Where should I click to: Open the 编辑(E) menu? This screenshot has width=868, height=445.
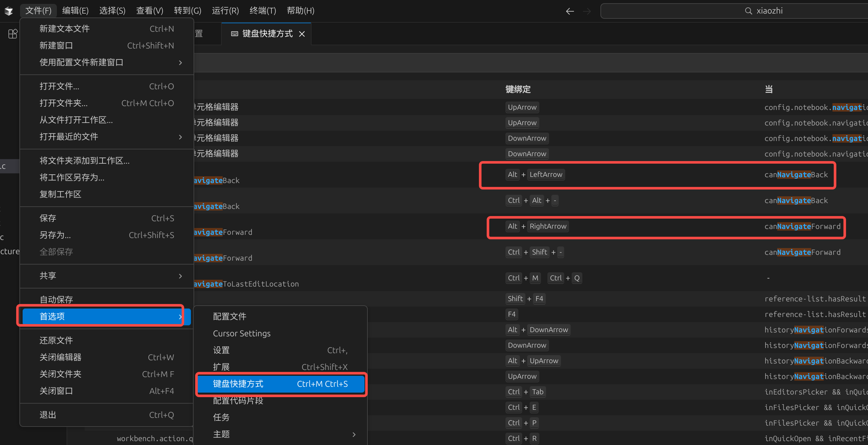click(x=75, y=11)
